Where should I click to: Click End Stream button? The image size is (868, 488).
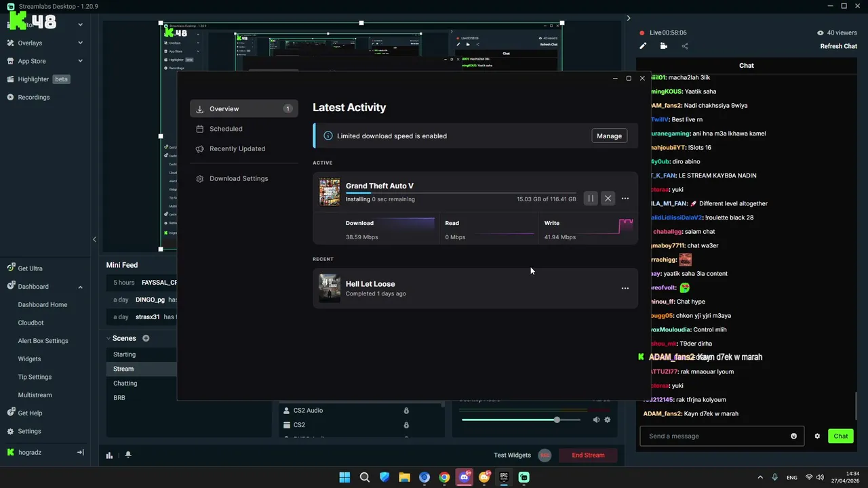588,455
